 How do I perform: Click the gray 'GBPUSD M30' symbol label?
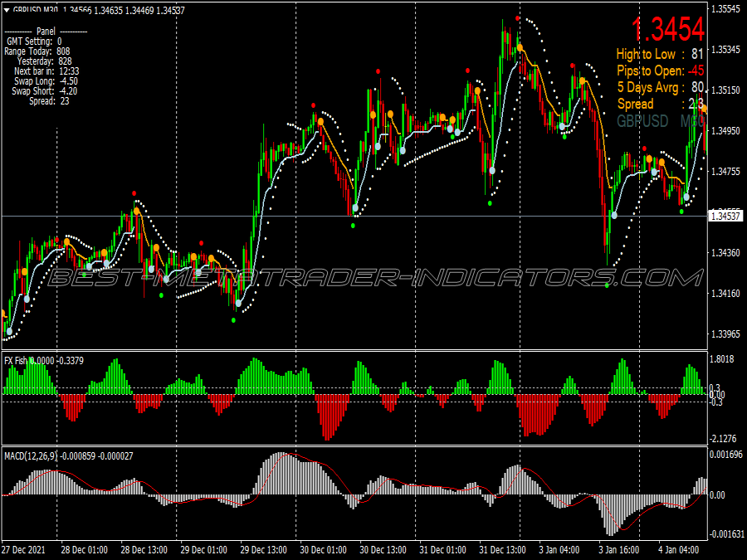(x=661, y=121)
